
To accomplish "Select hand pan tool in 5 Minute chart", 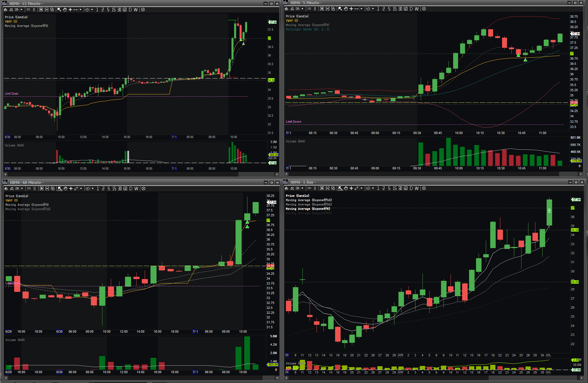I will tap(346, 9).
